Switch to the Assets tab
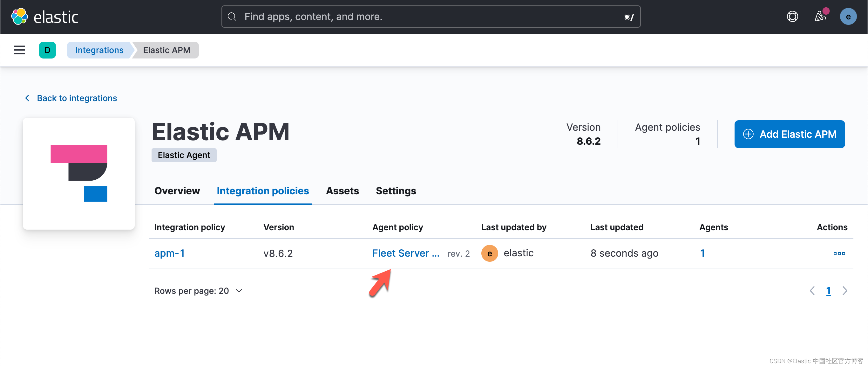The image size is (868, 367). point(342,190)
